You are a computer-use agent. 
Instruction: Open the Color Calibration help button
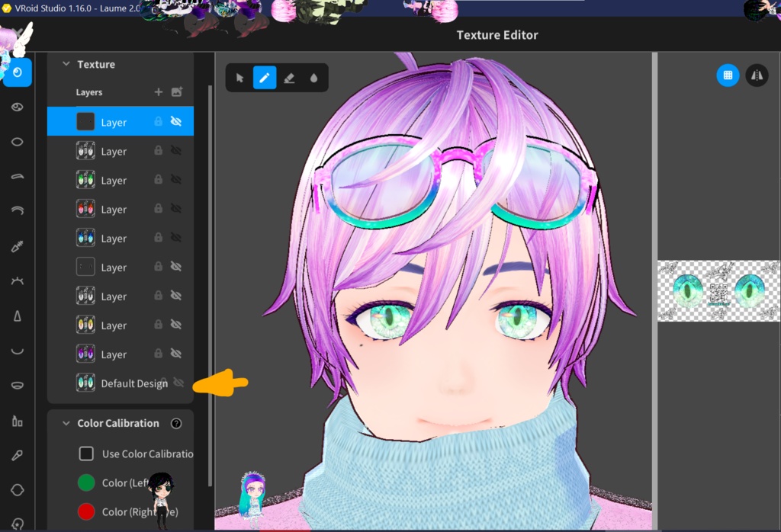[x=175, y=423]
